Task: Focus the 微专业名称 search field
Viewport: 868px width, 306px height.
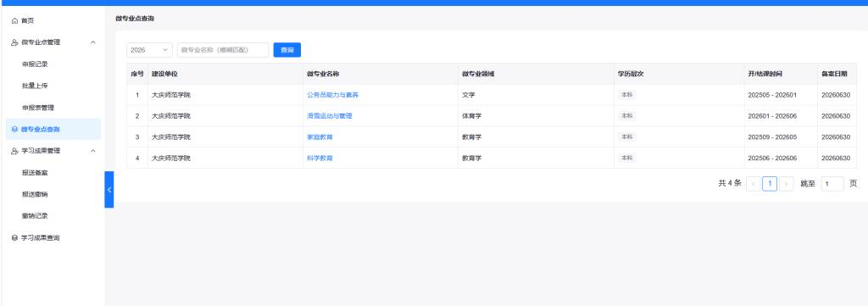Action: (223, 50)
